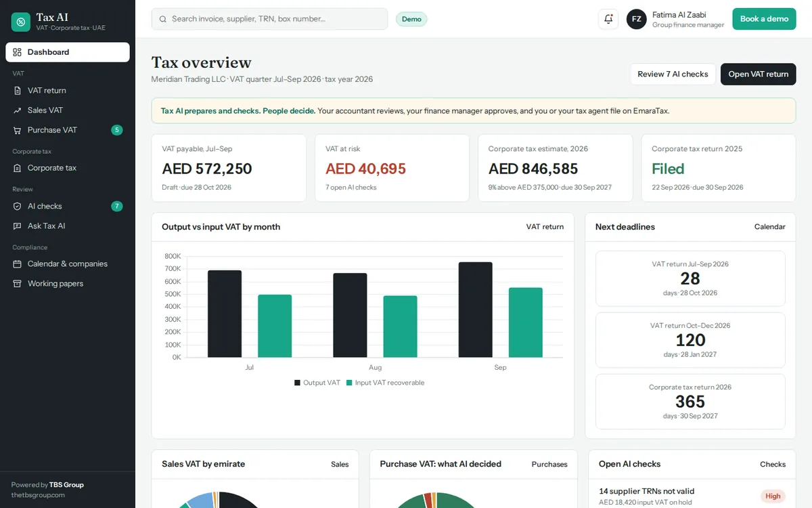Click the Sep Input VAT green bar
812x508 pixels.
[x=526, y=322]
